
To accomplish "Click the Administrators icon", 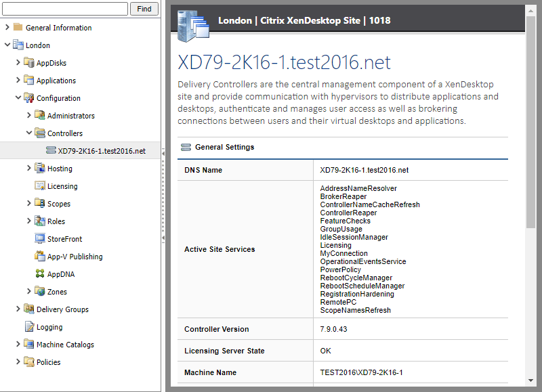I will (x=40, y=115).
